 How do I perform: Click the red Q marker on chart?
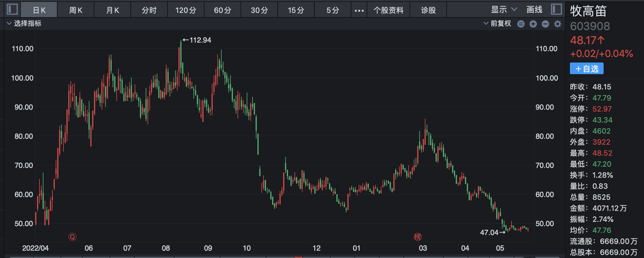(73, 237)
